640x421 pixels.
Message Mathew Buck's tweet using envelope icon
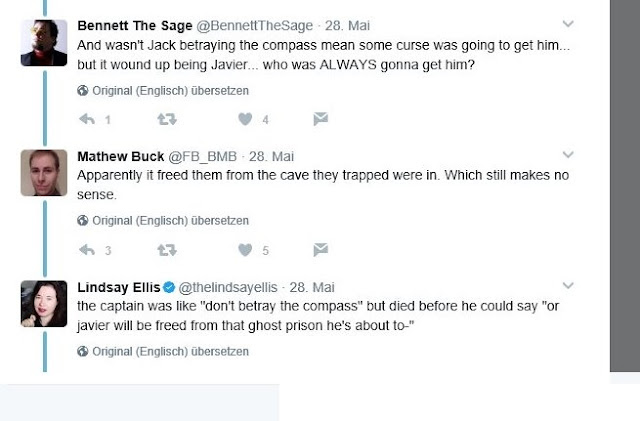320,250
